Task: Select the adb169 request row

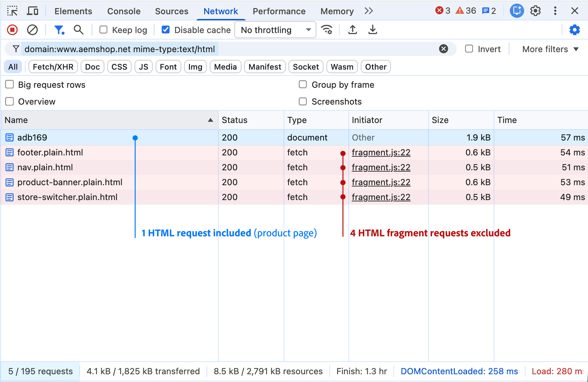Action: [x=294, y=137]
